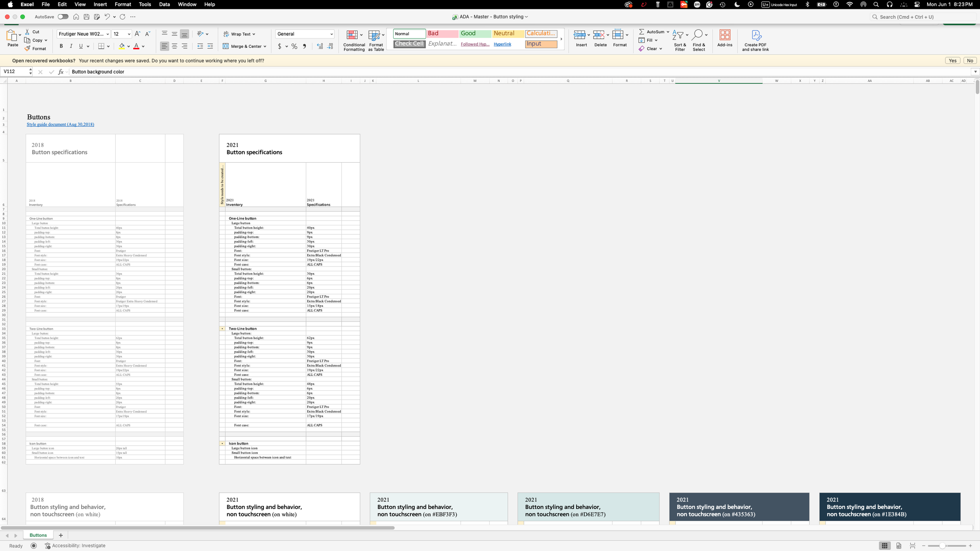Add a new sheet with plus button
This screenshot has width=980, height=551.
[x=61, y=535]
